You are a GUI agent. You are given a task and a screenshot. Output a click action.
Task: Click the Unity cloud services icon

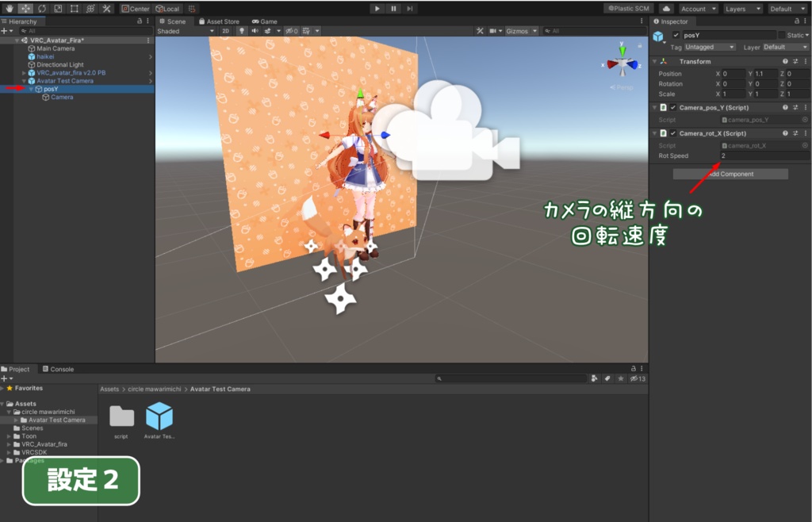click(x=667, y=8)
